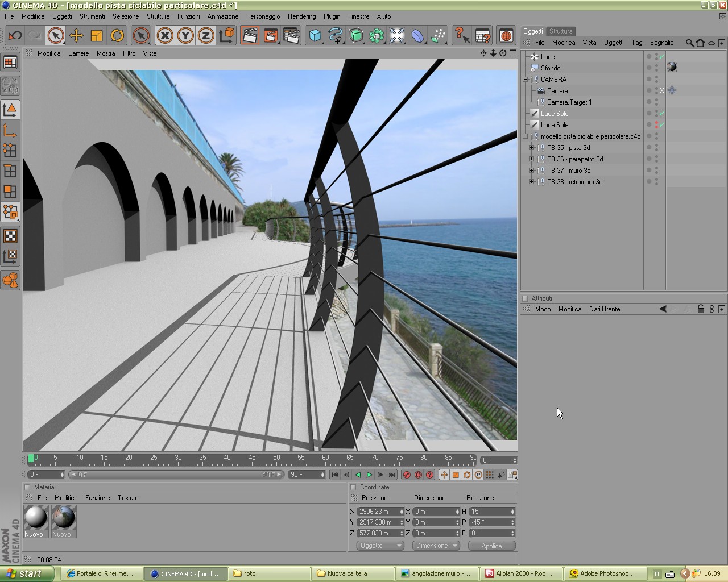728x582 pixels.
Task: Open the globe web icon
Action: pyautogui.click(x=506, y=36)
